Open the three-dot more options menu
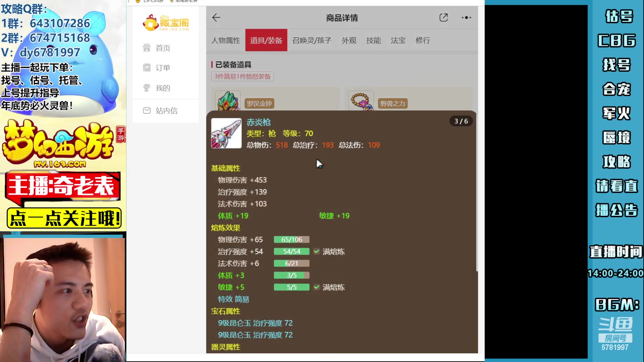The height and width of the screenshot is (362, 644). click(466, 18)
